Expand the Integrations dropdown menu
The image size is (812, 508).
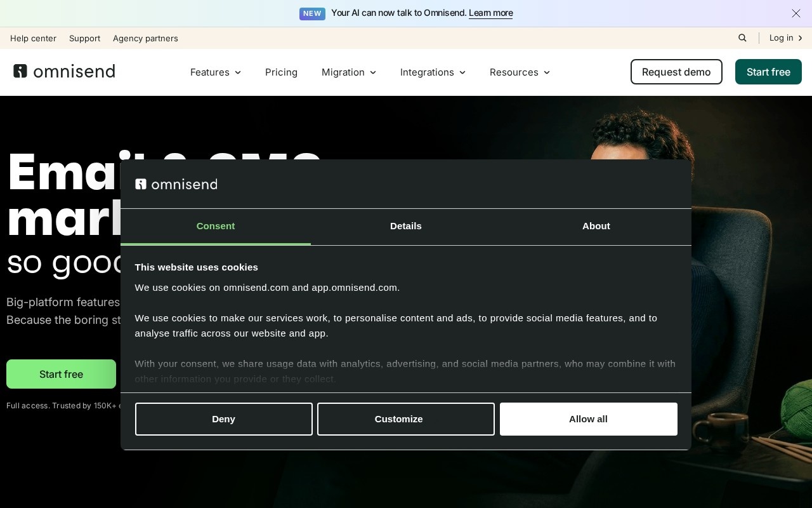tap(433, 72)
